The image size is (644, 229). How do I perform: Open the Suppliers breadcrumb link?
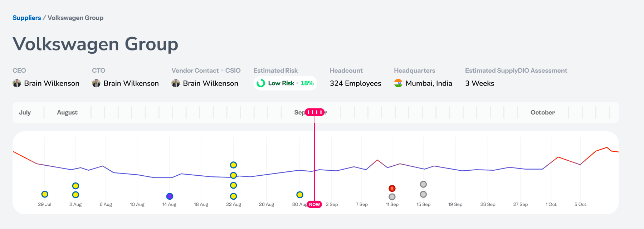pos(27,18)
